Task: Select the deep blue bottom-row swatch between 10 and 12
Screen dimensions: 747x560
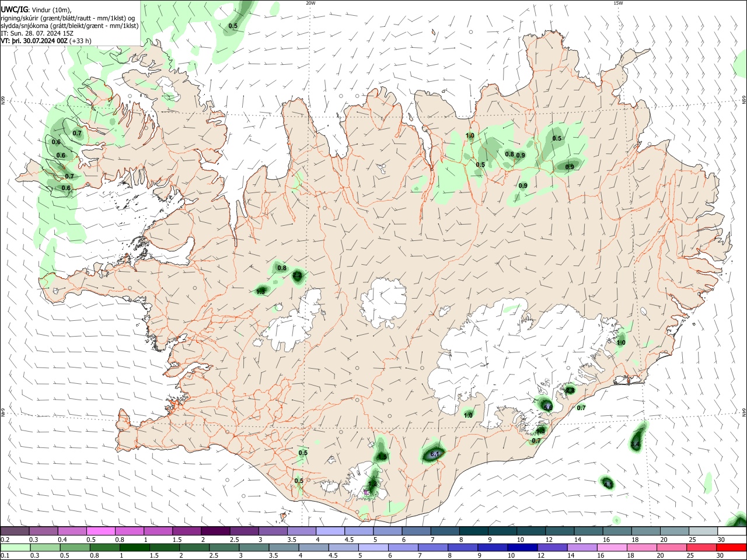Action: (523, 547)
